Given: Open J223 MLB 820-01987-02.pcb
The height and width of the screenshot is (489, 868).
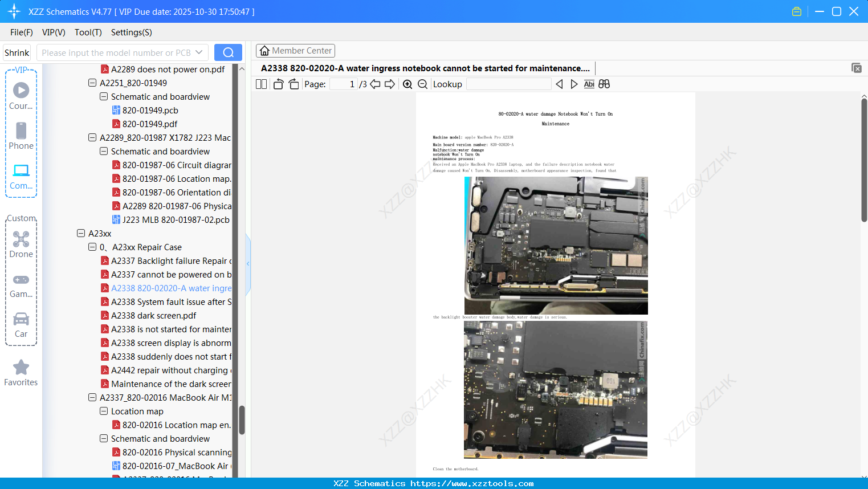Looking at the screenshot, I should tap(171, 220).
